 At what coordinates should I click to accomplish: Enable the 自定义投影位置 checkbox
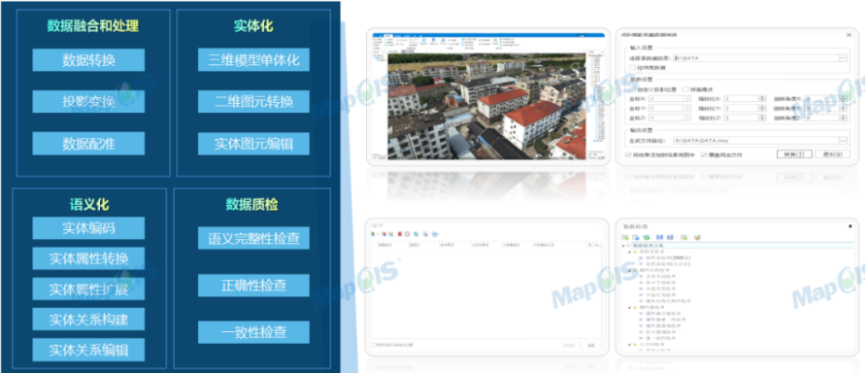coord(633,89)
